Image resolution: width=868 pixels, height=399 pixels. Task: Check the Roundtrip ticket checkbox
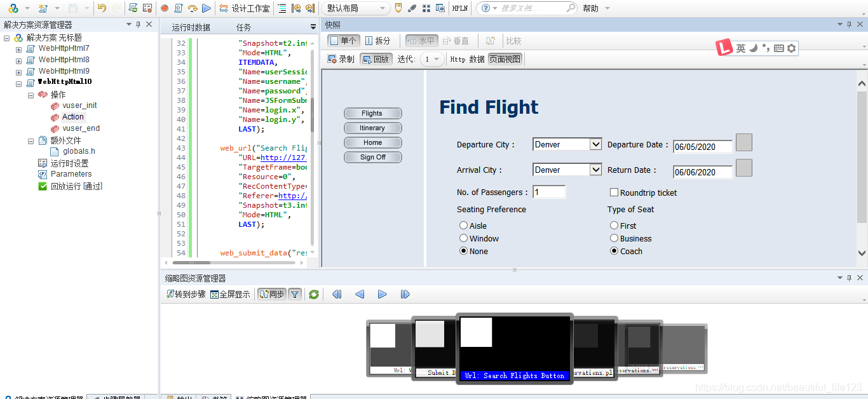click(x=614, y=192)
